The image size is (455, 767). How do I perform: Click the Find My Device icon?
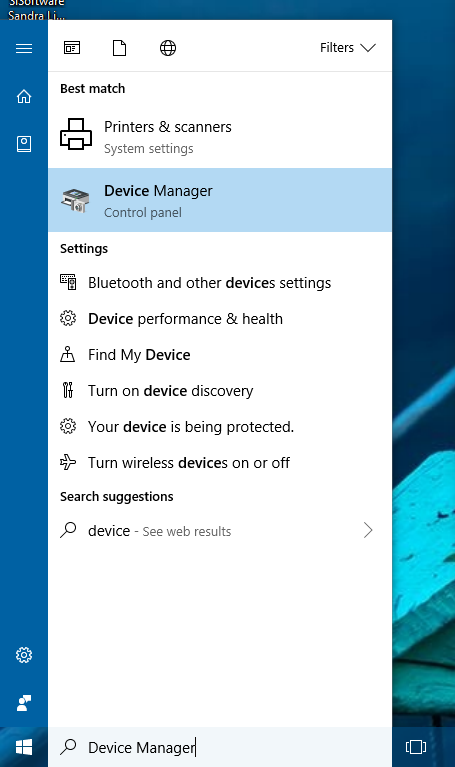[68, 354]
